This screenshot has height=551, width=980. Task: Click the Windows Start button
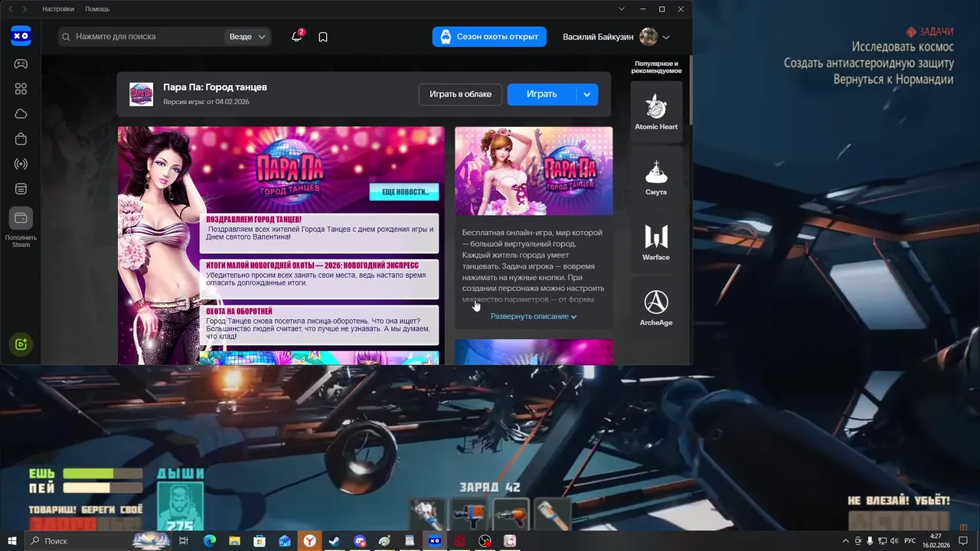click(x=12, y=541)
